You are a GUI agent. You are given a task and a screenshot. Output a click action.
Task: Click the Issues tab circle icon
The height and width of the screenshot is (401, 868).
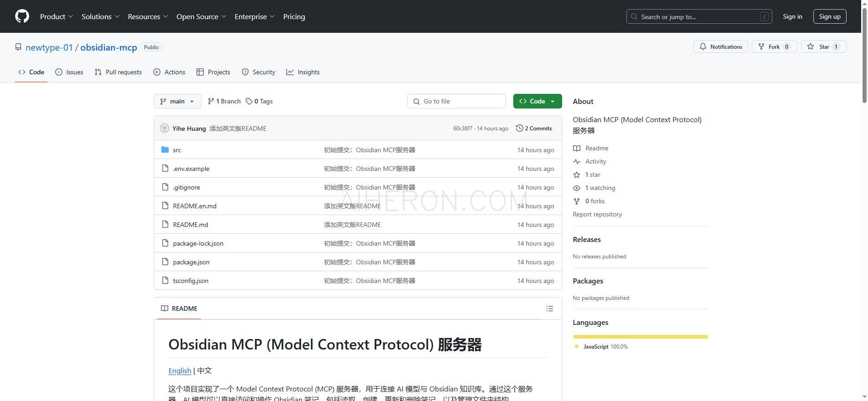pyautogui.click(x=59, y=72)
